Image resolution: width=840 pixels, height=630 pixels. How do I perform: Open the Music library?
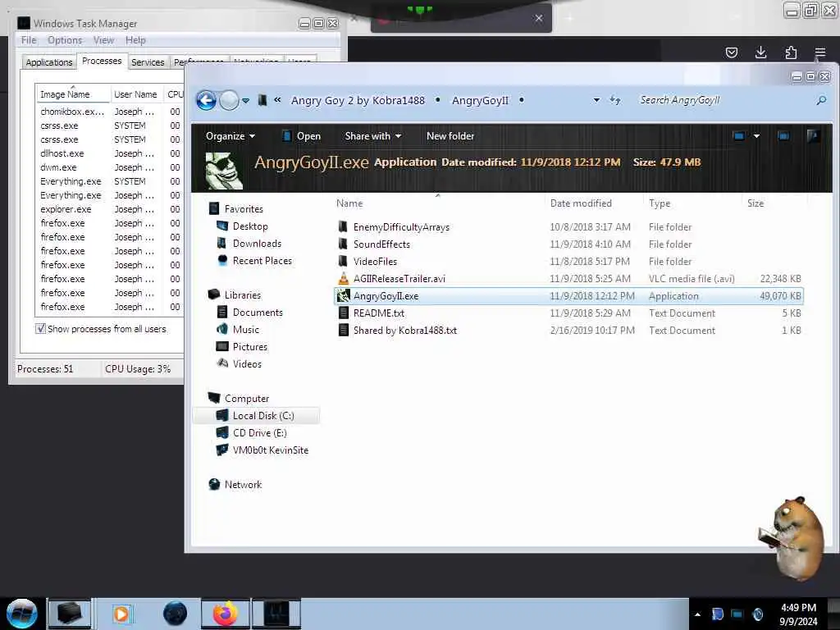[x=245, y=330]
